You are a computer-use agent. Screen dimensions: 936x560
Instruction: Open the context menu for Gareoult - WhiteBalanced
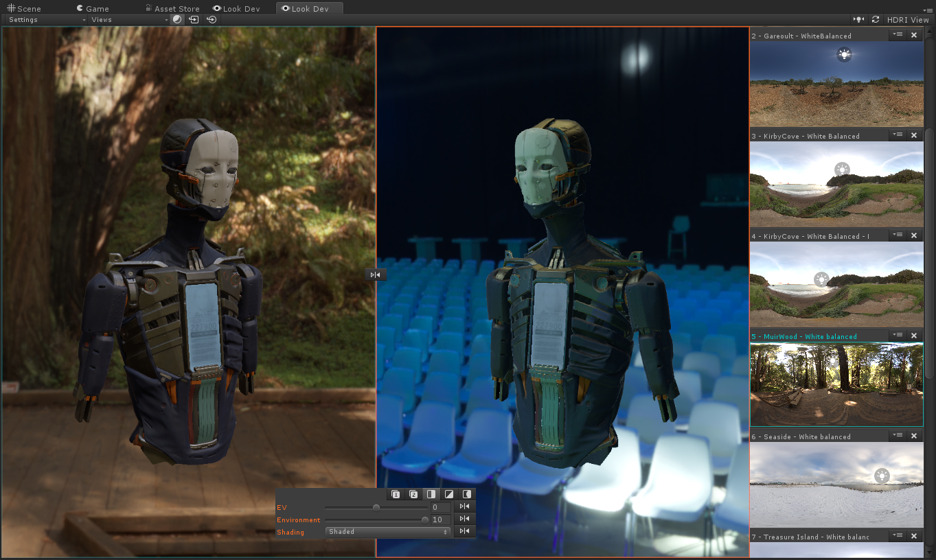pos(898,34)
